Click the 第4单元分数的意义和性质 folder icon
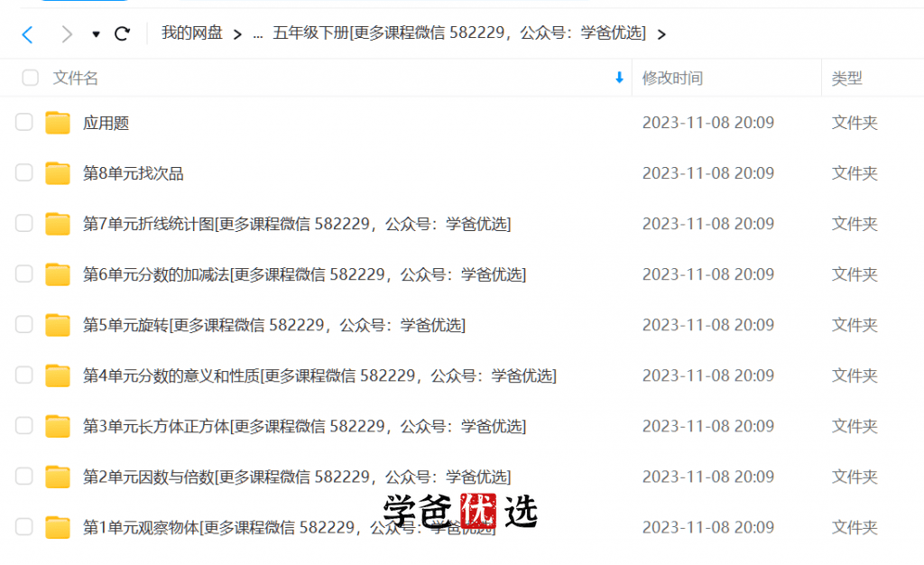Viewport: 924px width, 565px height. click(58, 375)
